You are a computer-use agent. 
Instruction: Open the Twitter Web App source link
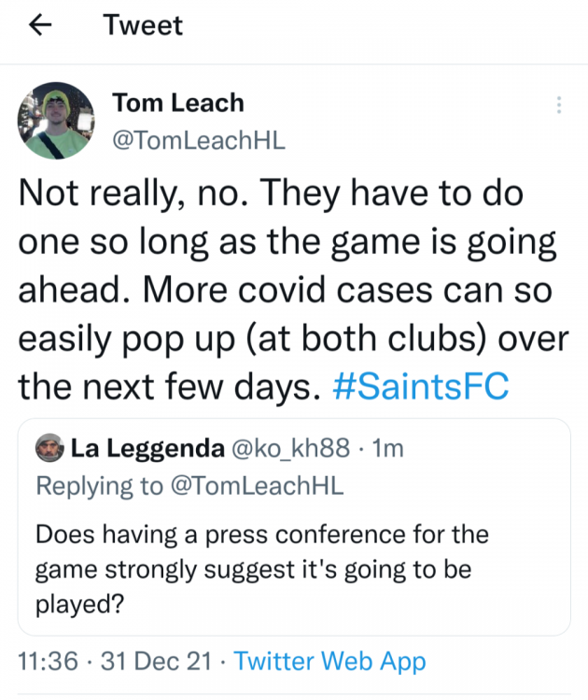[329, 663]
